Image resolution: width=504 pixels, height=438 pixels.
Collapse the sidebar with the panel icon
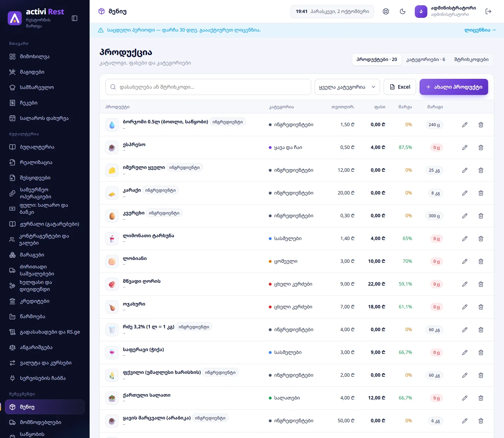pos(75,18)
